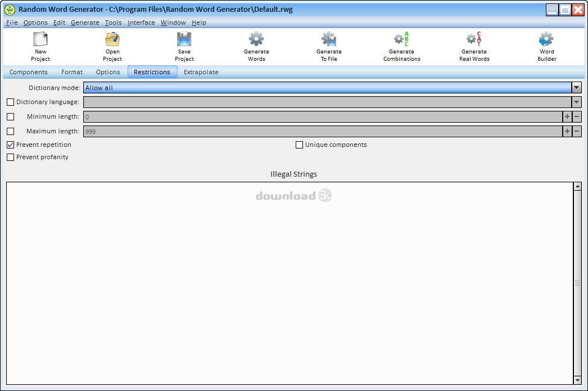Check Prevent profanity
The image size is (588, 391).
click(x=11, y=157)
